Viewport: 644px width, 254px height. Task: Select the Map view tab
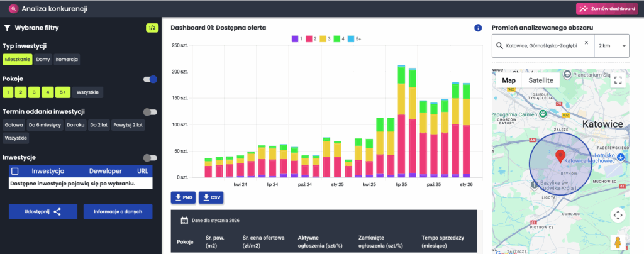point(508,80)
